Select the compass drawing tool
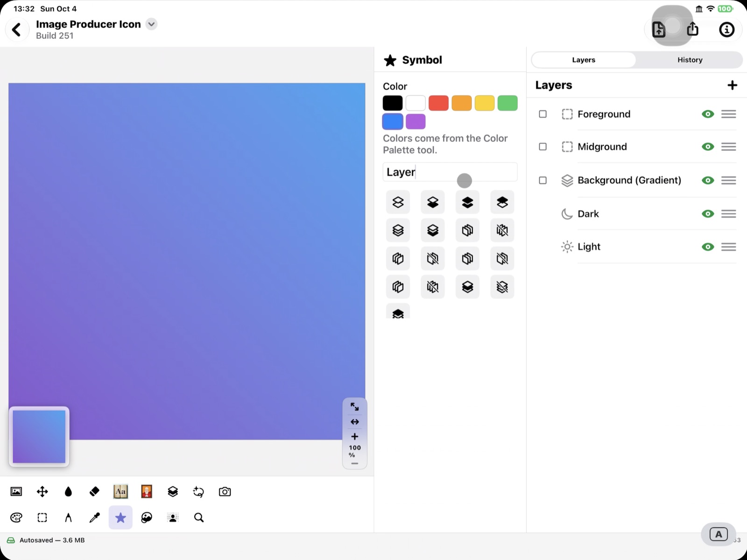Screen dimensions: 747x560 point(68,517)
